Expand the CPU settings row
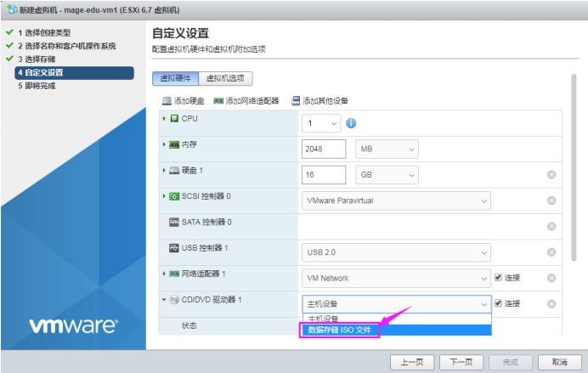 click(164, 118)
